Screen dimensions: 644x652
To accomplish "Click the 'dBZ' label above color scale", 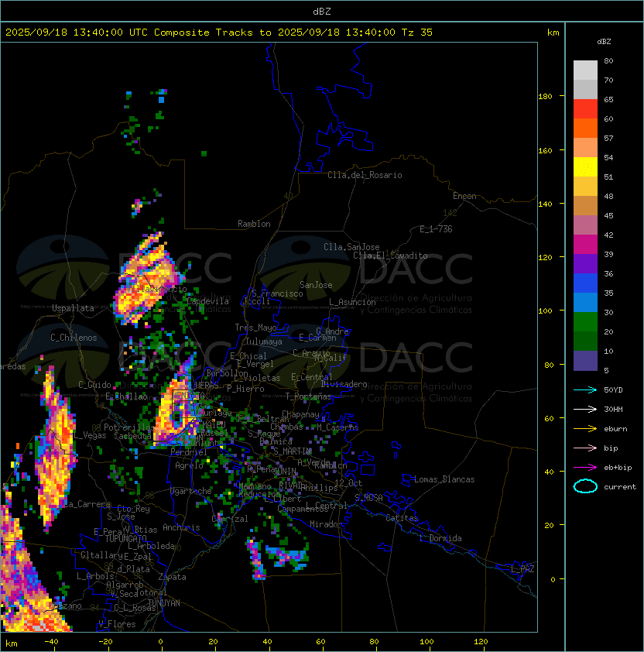I will 604,42.
